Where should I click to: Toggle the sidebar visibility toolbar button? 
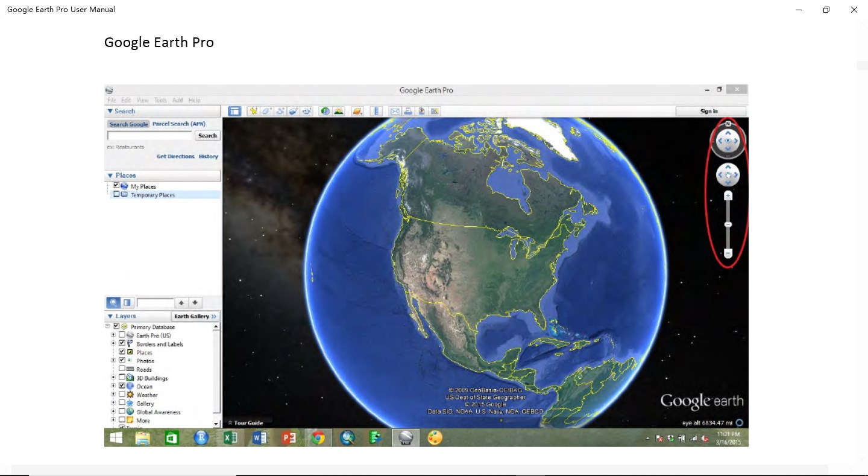click(x=234, y=111)
